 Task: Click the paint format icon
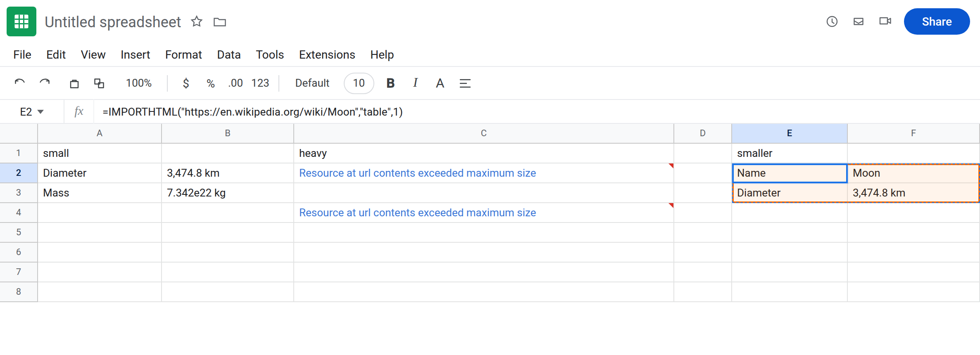click(99, 83)
